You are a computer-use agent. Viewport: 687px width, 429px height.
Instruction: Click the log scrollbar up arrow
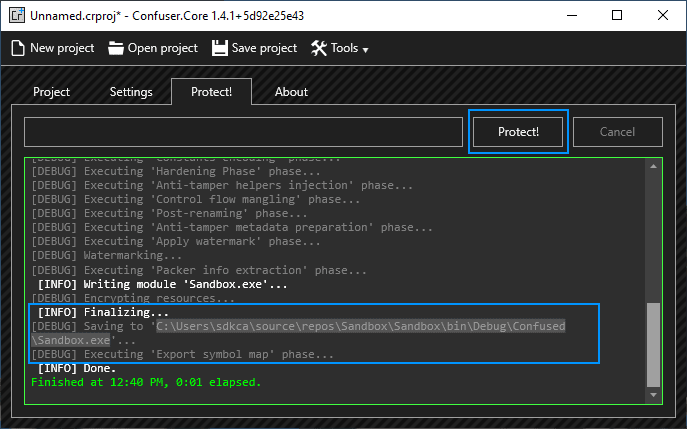tap(653, 166)
